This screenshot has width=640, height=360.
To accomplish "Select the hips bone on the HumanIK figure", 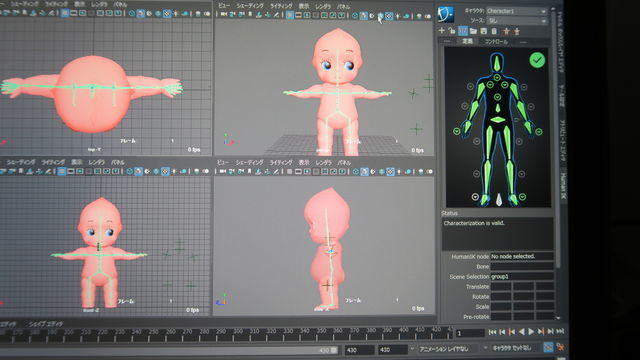I will coord(498,120).
